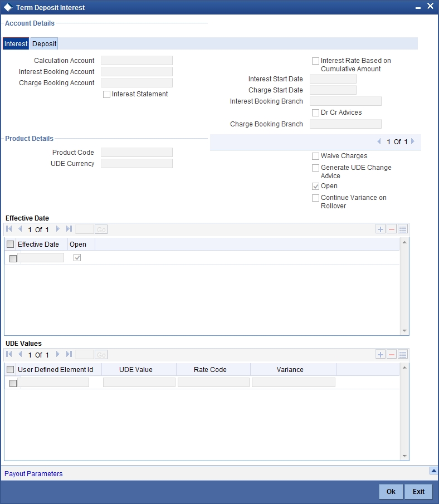Toggle Interest Statement checkbox

pos(106,95)
